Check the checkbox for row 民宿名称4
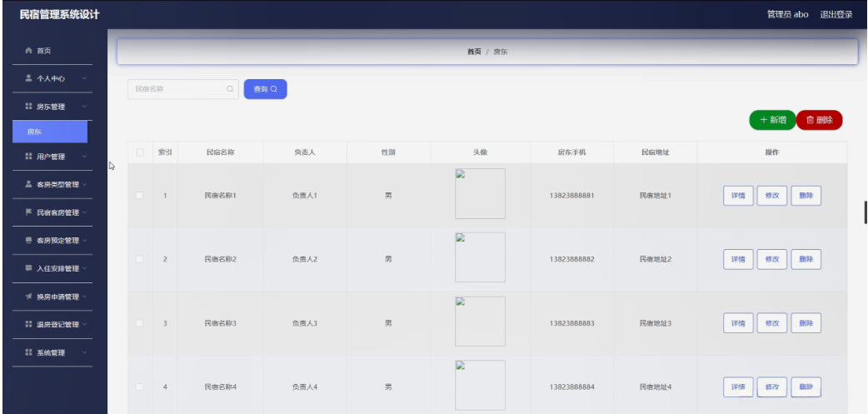This screenshot has width=868, height=414. click(x=139, y=387)
